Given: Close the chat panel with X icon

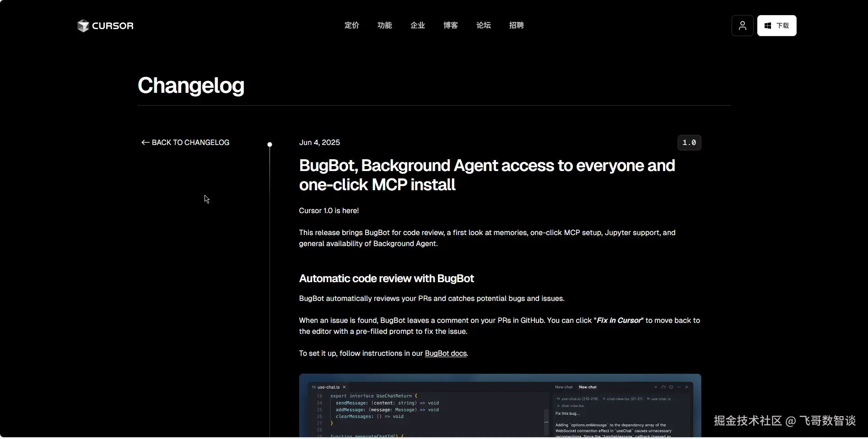Looking at the screenshot, I should click(x=686, y=387).
